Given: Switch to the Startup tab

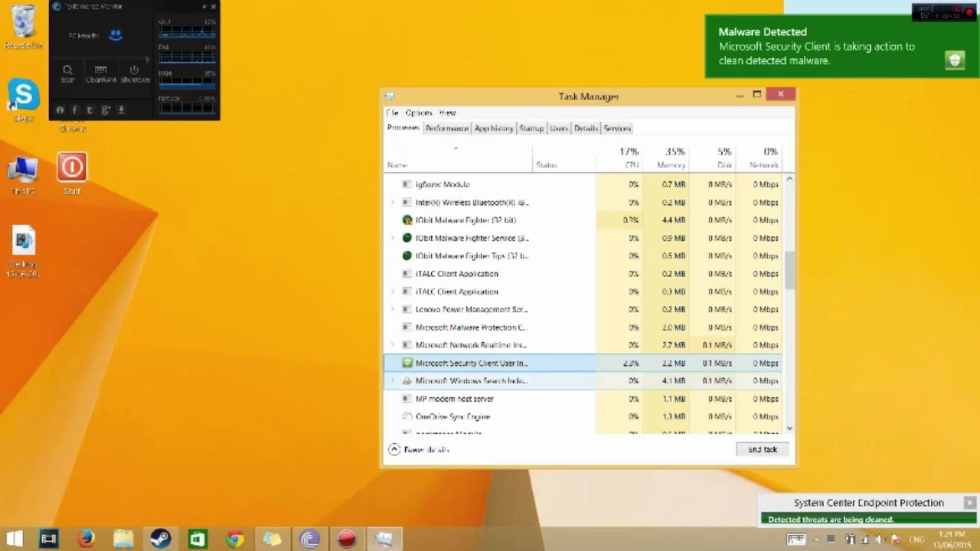Looking at the screenshot, I should (531, 129).
